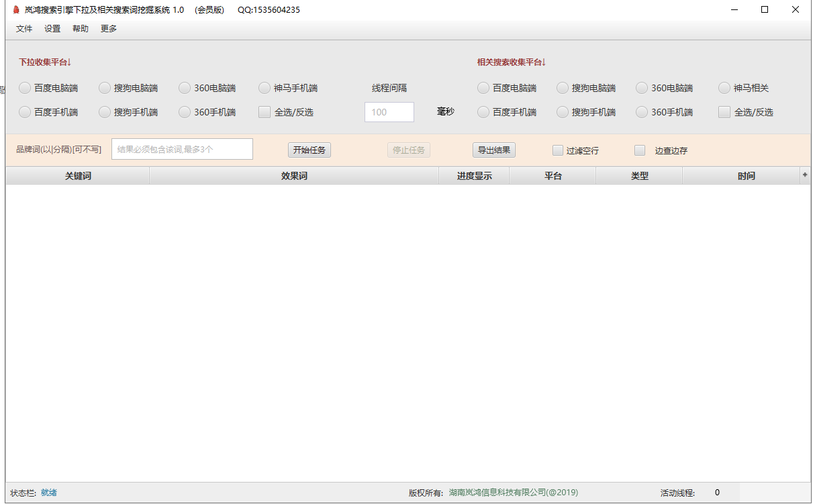Click the 开始任务 button
The image size is (813, 504).
point(309,150)
